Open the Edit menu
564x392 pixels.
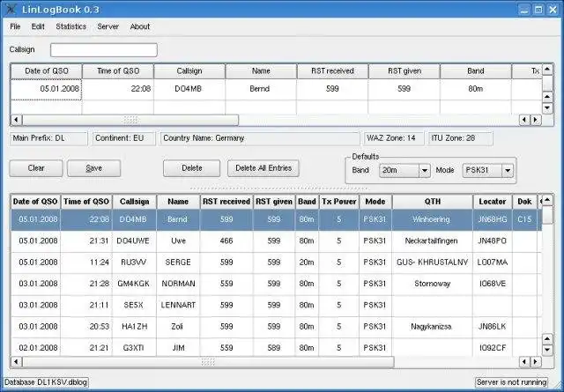(x=38, y=26)
